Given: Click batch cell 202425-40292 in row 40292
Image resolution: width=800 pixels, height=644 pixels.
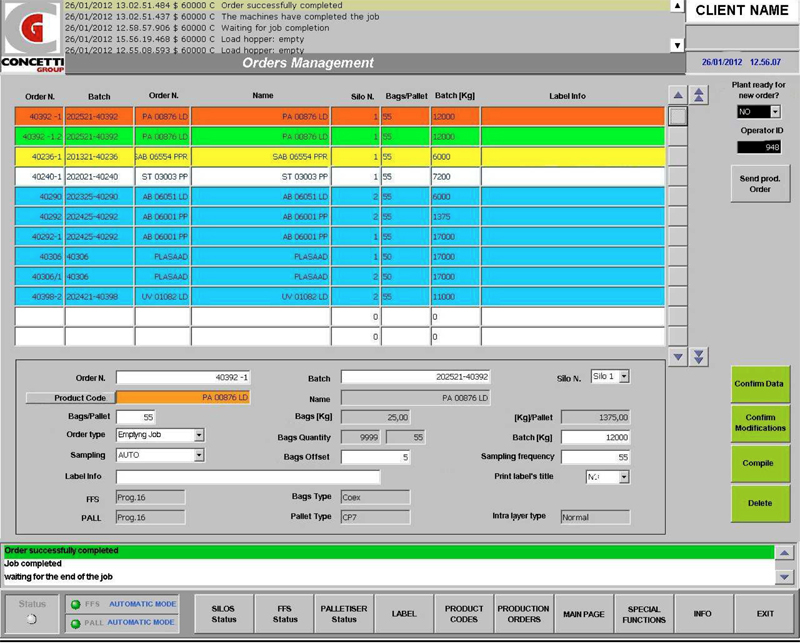Looking at the screenshot, I should (x=99, y=217).
